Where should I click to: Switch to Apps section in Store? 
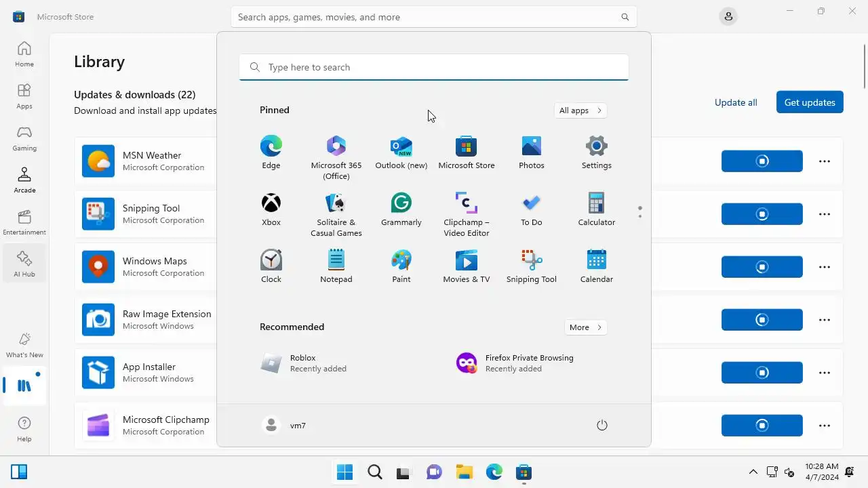[24, 96]
